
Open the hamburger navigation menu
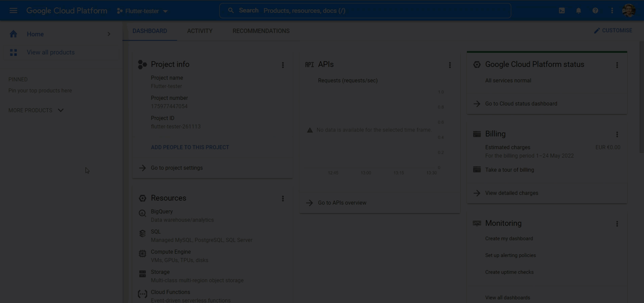point(13,11)
